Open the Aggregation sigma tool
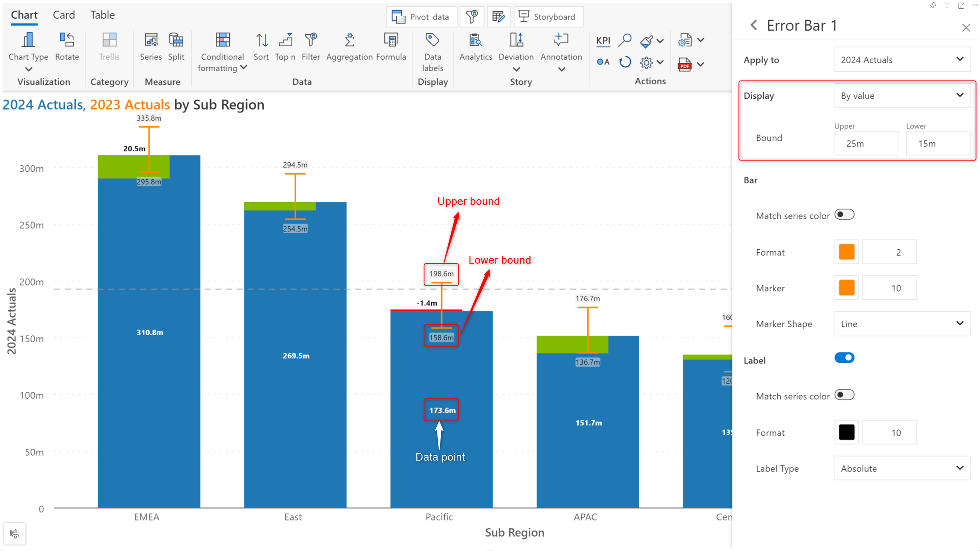Viewport: 980px width, 551px height. point(349,40)
